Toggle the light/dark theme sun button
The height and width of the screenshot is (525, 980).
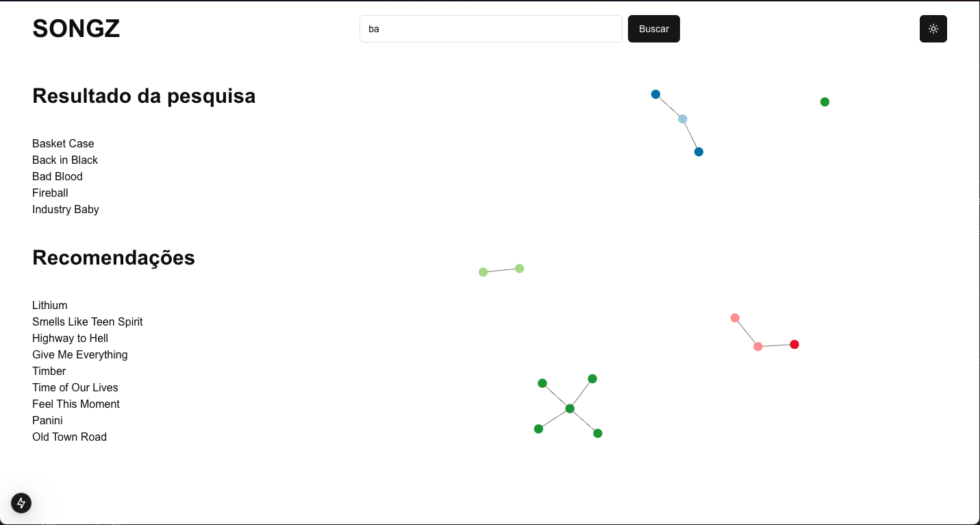[x=933, y=29]
